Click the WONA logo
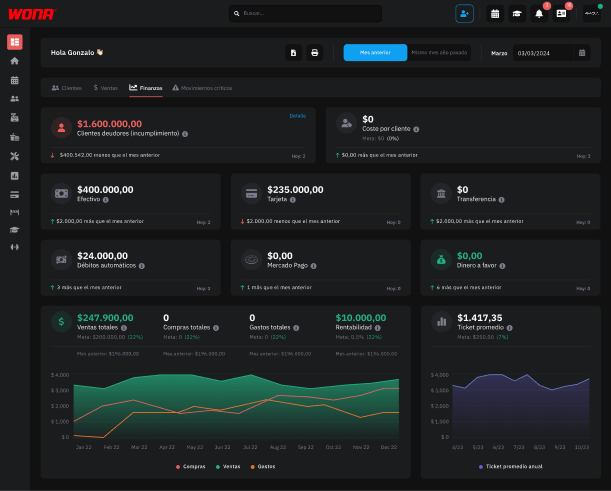The image size is (611, 491). 32,14
